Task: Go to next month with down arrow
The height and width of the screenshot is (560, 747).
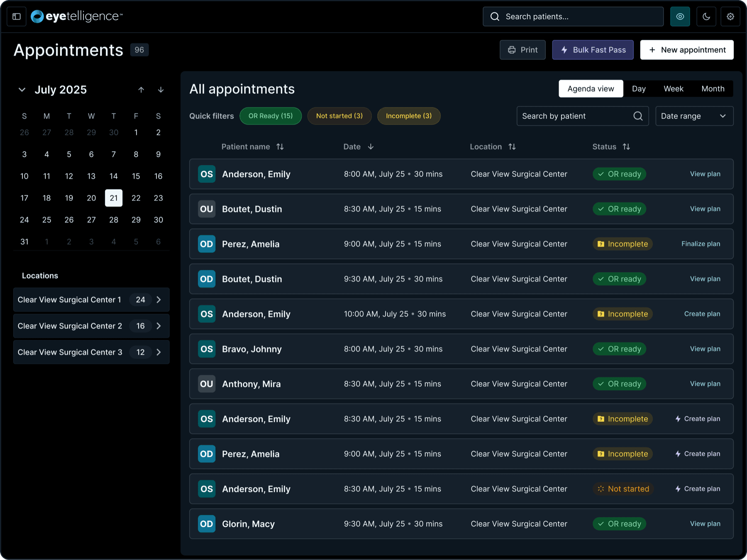Action: point(161,90)
